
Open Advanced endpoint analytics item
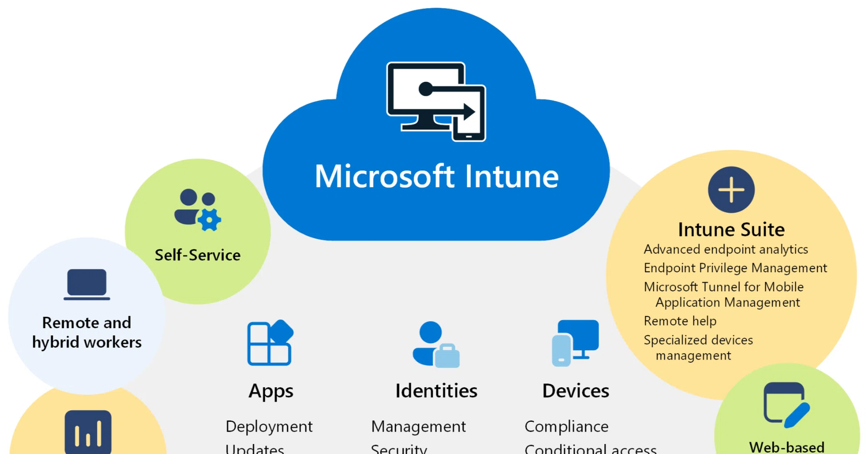pos(726,249)
